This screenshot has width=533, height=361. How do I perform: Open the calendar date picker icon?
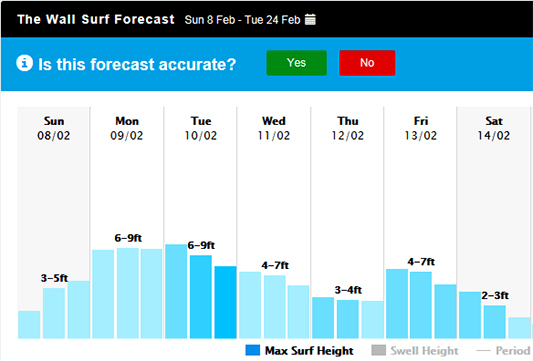tap(310, 19)
